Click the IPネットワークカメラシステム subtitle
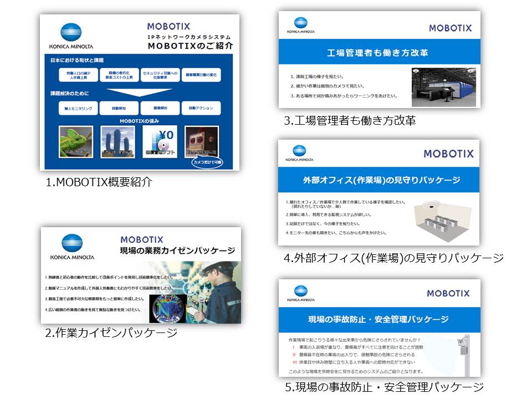This screenshot has width=532, height=399. point(189,37)
